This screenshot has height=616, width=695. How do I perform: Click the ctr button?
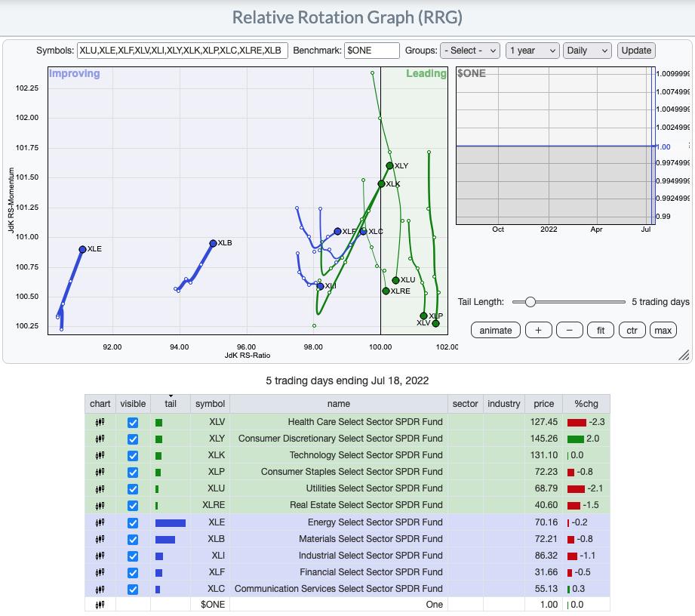632,331
